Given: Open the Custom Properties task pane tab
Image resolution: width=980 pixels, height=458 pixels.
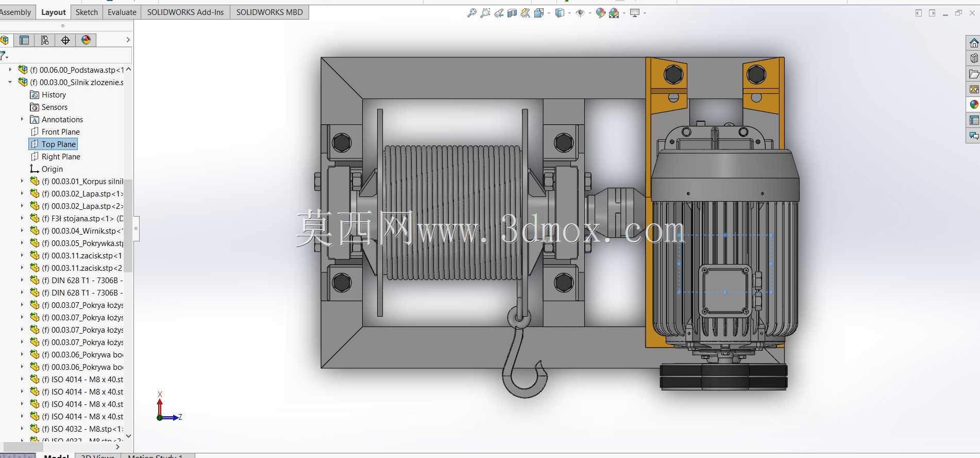Looking at the screenshot, I should tap(973, 120).
